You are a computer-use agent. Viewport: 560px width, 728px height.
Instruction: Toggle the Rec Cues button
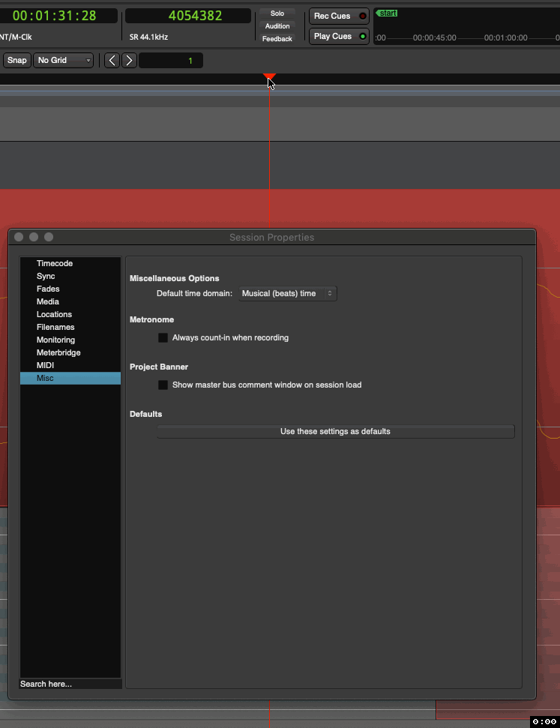tap(339, 16)
